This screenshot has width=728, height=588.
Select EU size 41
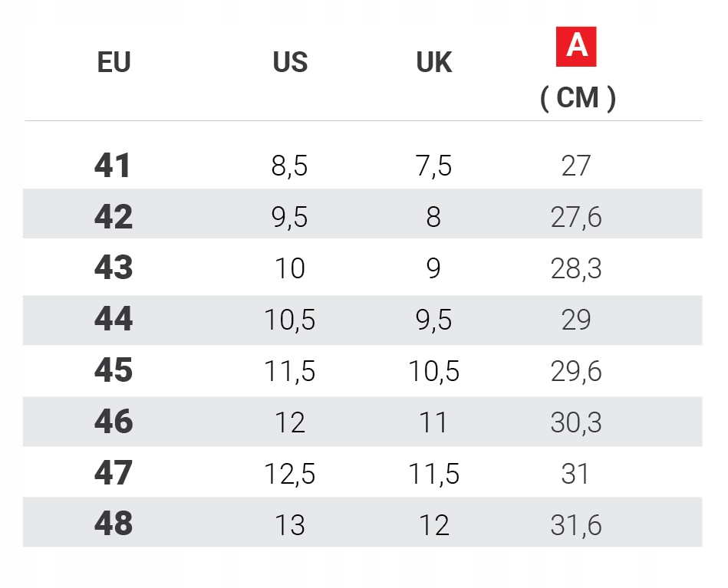pyautogui.click(x=114, y=166)
